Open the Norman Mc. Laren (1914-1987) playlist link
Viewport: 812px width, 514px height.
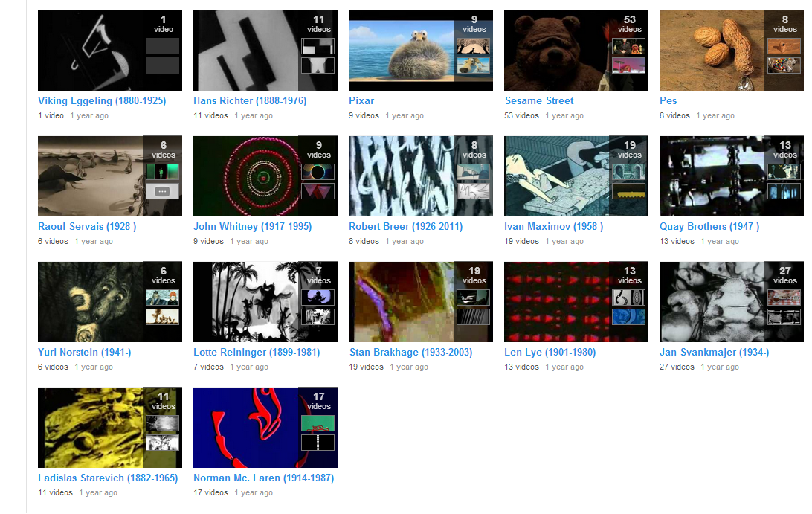click(x=263, y=478)
